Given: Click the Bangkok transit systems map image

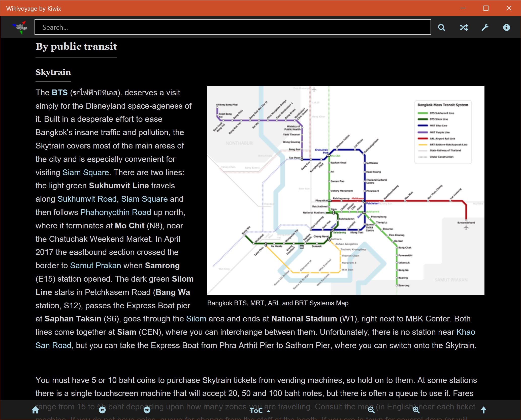Looking at the screenshot, I should coord(346,190).
